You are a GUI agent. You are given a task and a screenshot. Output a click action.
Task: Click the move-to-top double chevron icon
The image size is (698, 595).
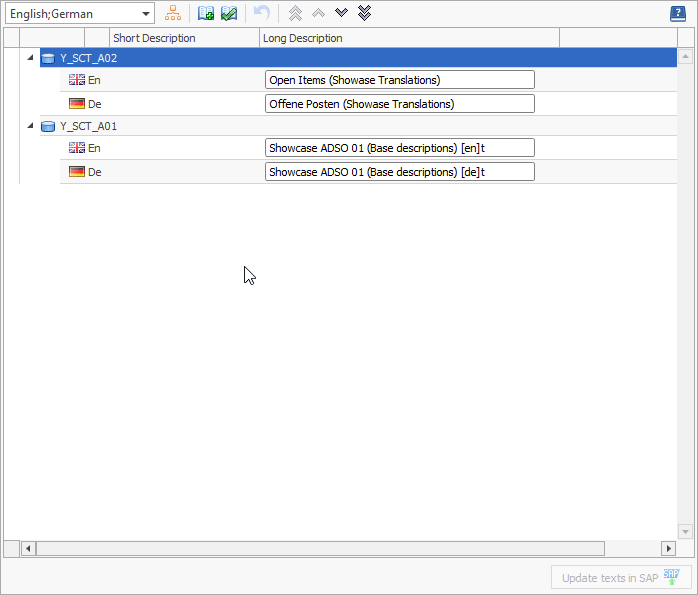tap(295, 14)
